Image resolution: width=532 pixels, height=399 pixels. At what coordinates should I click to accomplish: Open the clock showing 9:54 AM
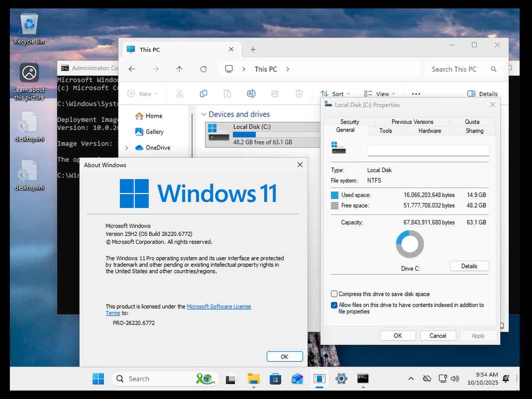483,379
